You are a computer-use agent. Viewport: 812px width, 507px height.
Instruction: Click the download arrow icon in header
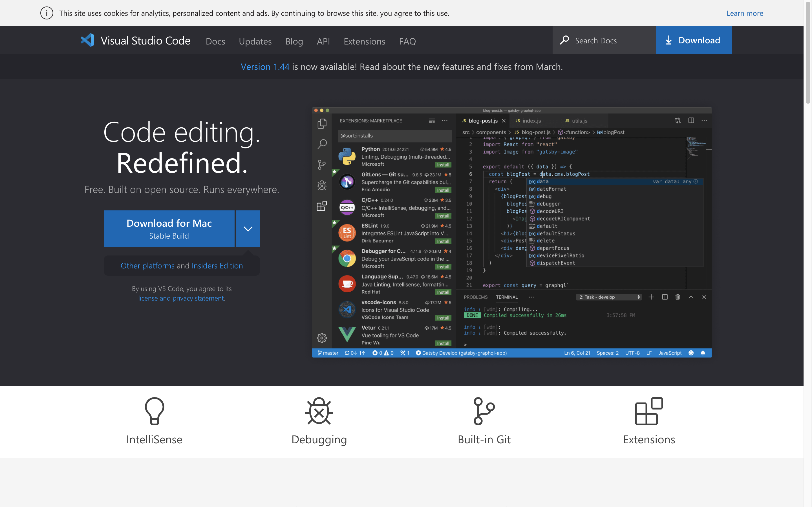[x=669, y=40]
